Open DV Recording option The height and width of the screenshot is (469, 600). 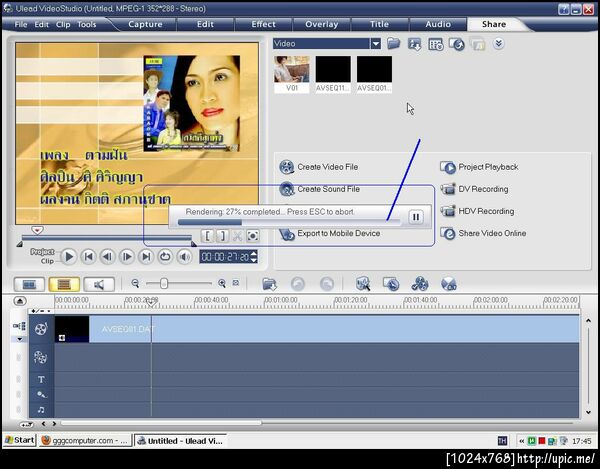[474, 189]
